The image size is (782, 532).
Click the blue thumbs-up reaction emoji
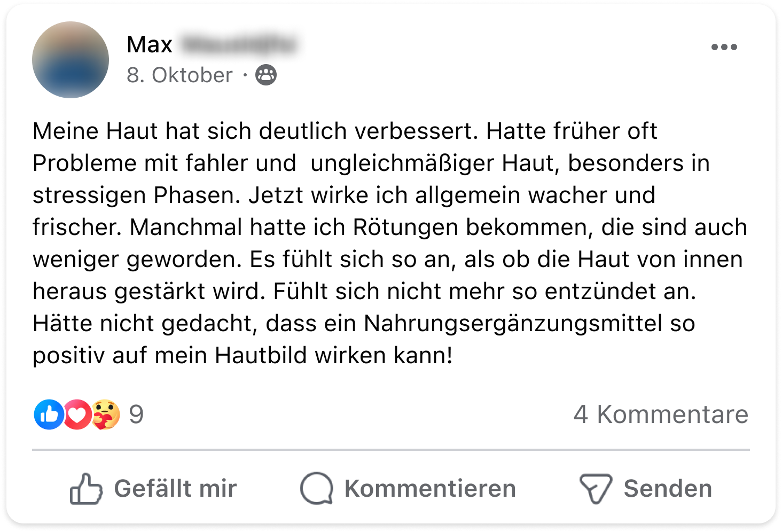tap(48, 414)
